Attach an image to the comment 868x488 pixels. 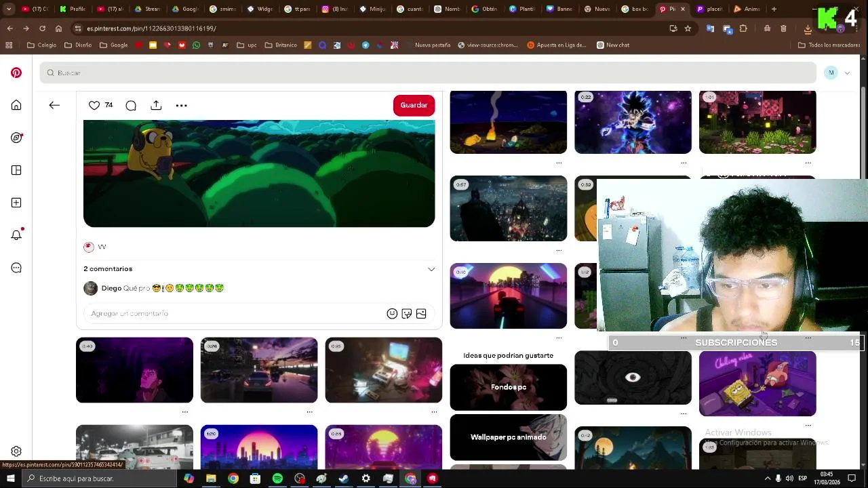pos(421,313)
